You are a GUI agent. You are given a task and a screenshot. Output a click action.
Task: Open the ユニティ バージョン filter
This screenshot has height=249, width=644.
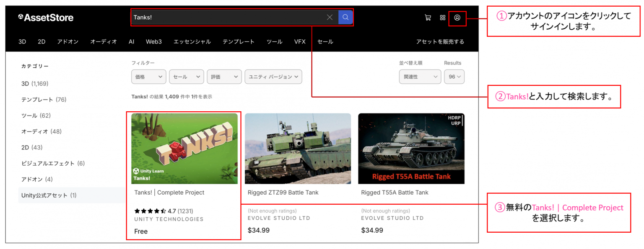coord(273,77)
